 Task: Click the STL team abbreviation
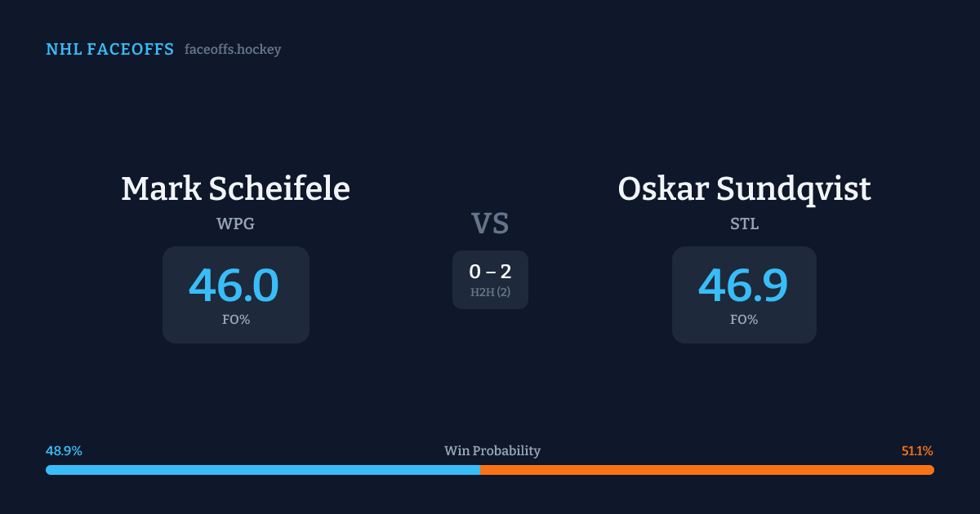point(744,224)
